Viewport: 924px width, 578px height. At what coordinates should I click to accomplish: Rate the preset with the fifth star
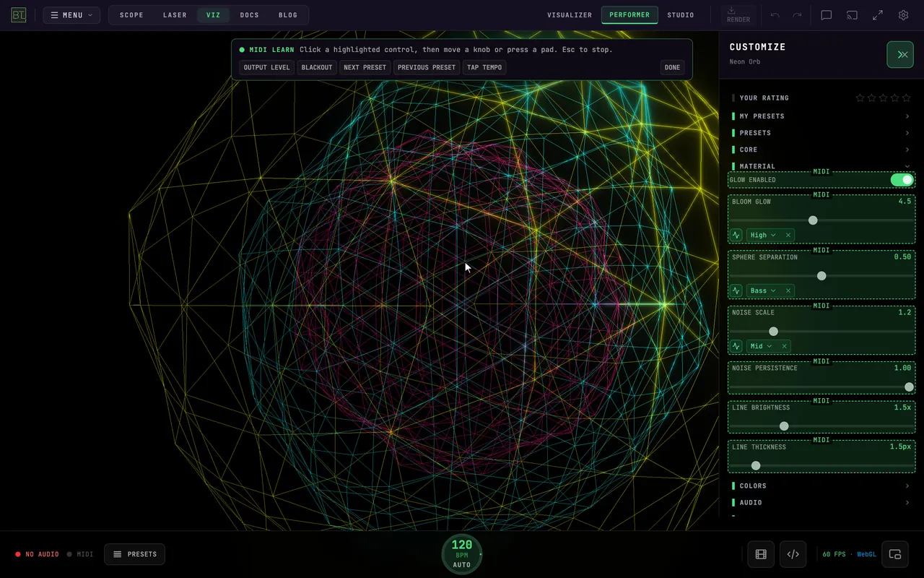pyautogui.click(x=907, y=98)
